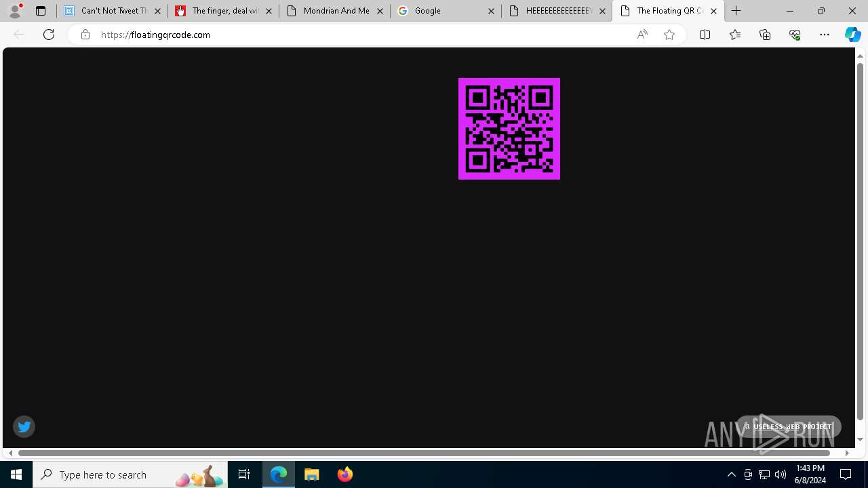
Task: Open the Meet Now tray icon
Action: [748, 474]
